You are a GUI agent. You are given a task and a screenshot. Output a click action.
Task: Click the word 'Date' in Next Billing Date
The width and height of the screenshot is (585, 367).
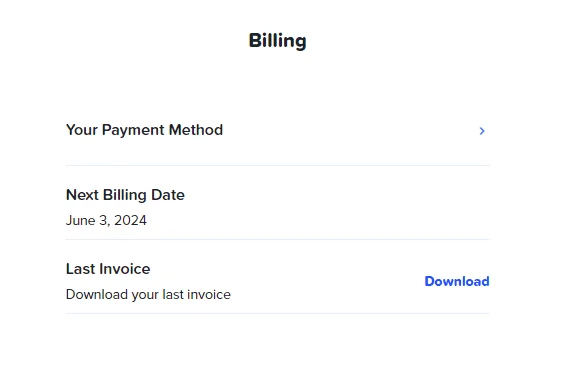168,195
